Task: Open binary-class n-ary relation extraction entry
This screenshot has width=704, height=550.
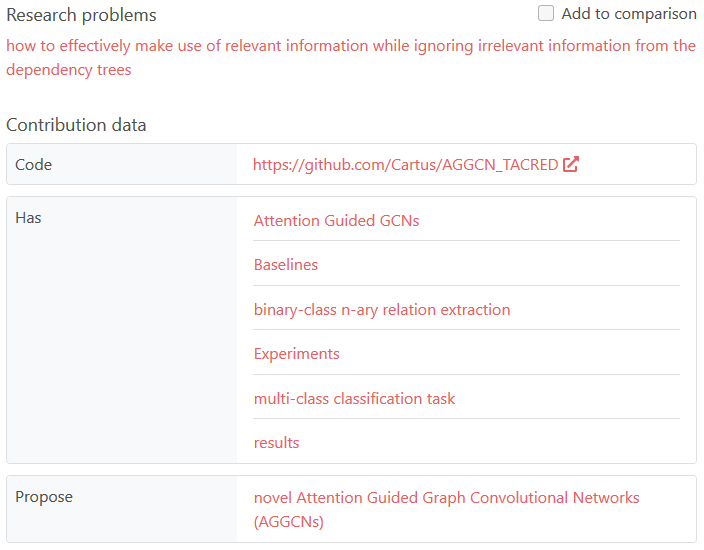Action: click(x=382, y=310)
